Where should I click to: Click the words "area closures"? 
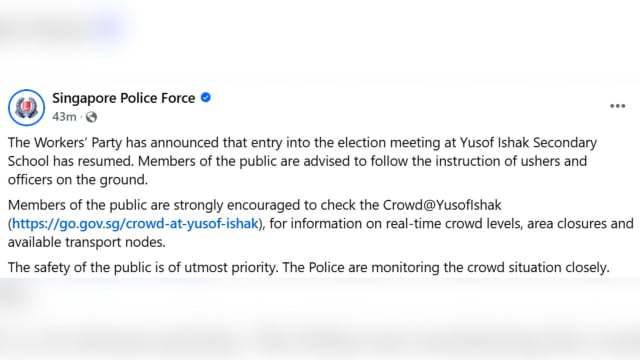tap(567, 224)
